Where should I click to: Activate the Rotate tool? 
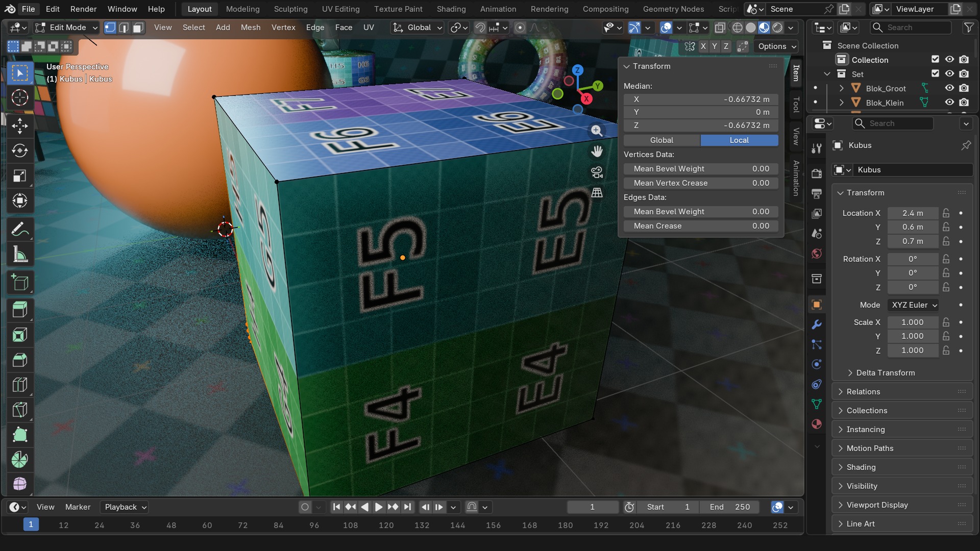tap(20, 151)
